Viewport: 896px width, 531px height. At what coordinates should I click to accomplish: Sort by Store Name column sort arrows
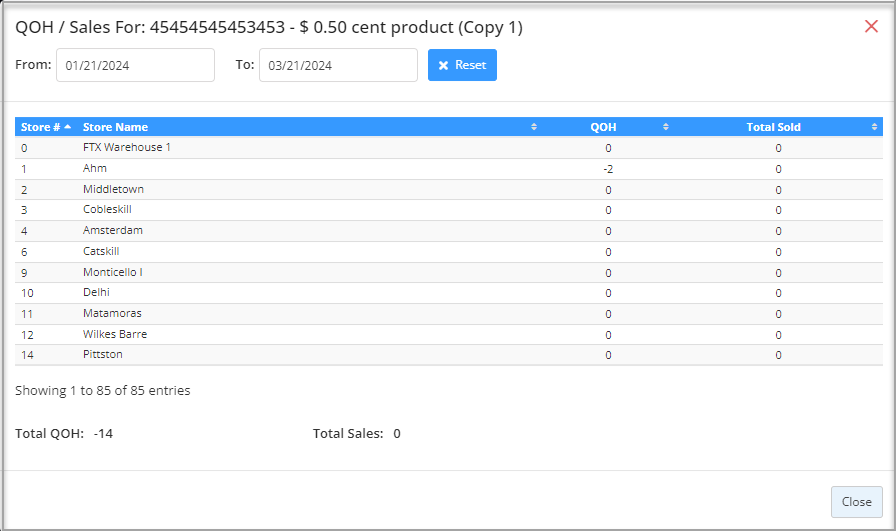click(x=533, y=127)
